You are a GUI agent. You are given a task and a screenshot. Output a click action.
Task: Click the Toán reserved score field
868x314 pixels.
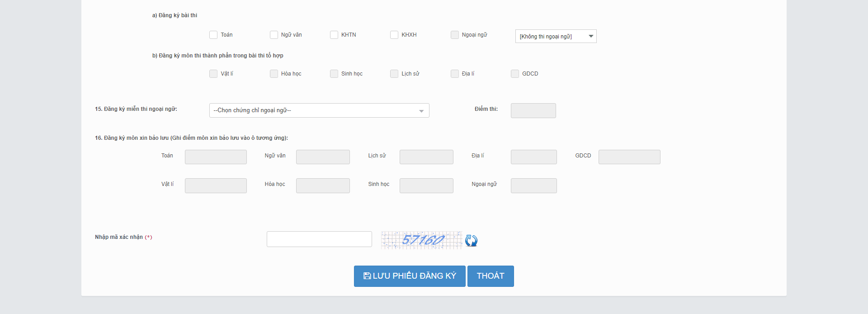point(216,157)
